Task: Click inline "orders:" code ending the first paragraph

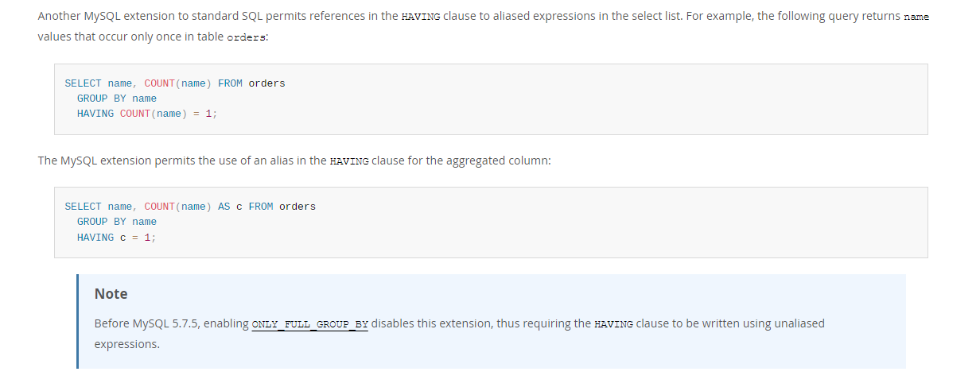Action: [247, 37]
